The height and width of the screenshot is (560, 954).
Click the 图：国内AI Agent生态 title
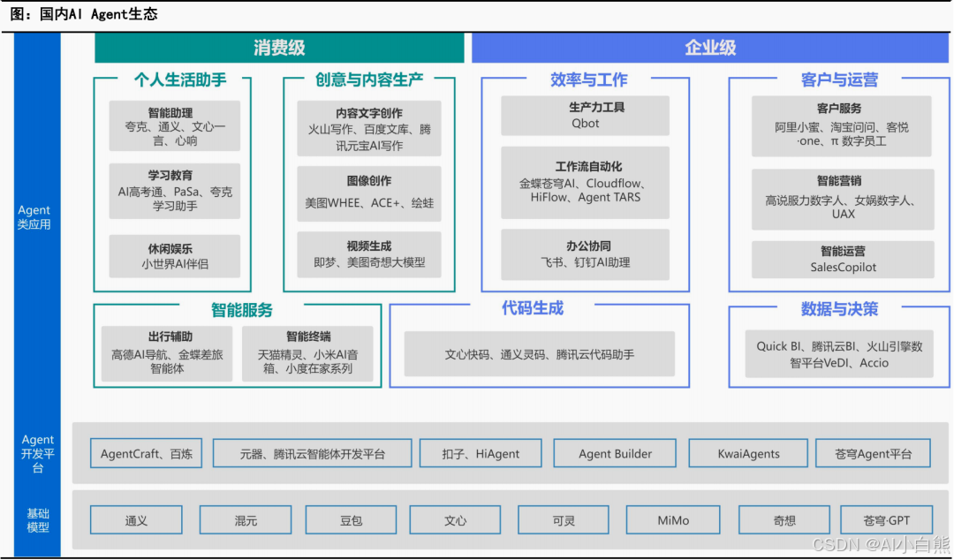[83, 14]
